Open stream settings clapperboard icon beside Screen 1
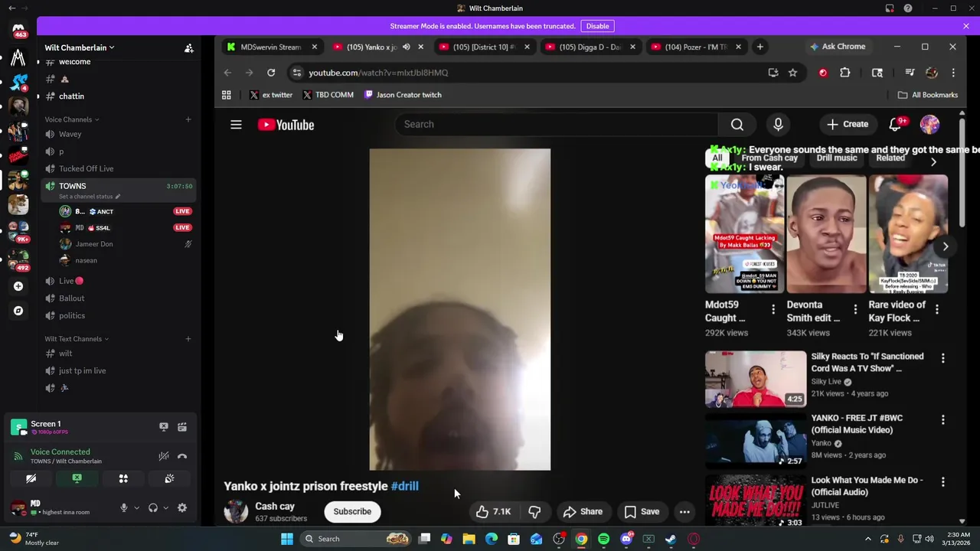This screenshot has height=551, width=980. (x=182, y=427)
